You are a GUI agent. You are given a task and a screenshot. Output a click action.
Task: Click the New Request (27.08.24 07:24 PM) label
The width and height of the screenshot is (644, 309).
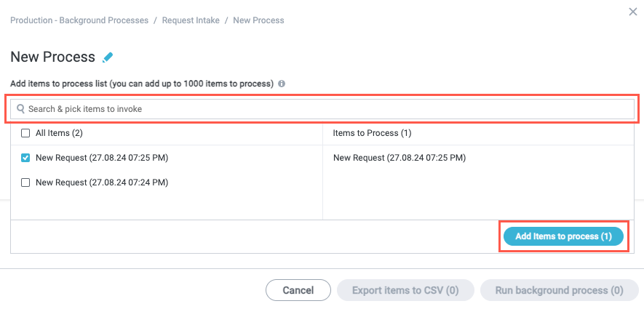(102, 182)
